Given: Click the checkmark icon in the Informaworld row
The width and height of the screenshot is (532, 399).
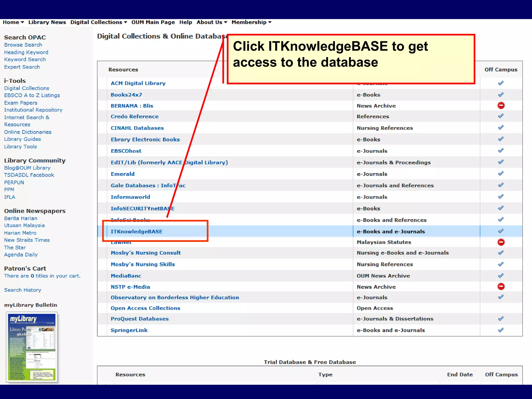Looking at the screenshot, I should click(501, 196).
